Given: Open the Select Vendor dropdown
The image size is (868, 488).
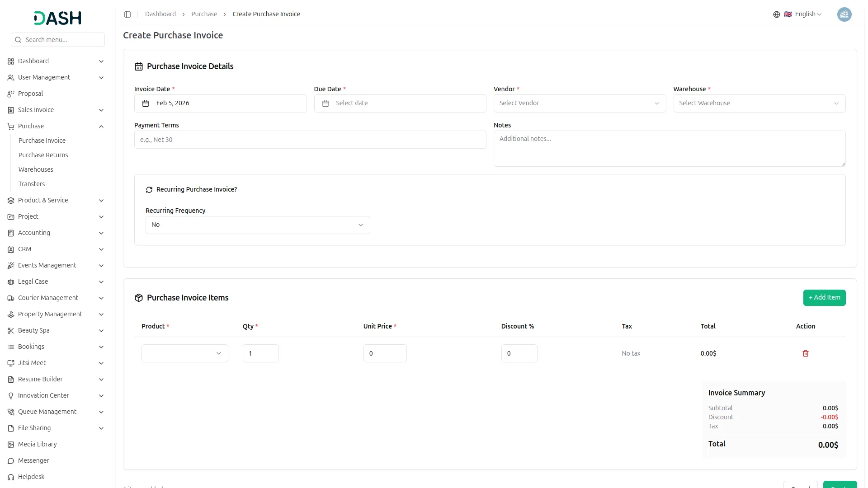Looking at the screenshot, I should pyautogui.click(x=580, y=103).
